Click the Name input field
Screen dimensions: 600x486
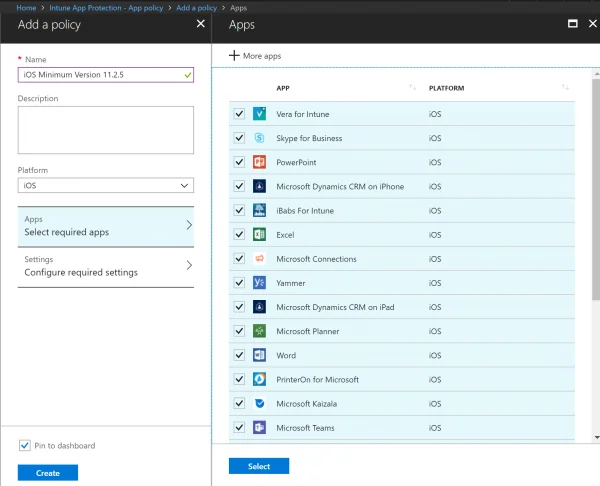click(106, 75)
